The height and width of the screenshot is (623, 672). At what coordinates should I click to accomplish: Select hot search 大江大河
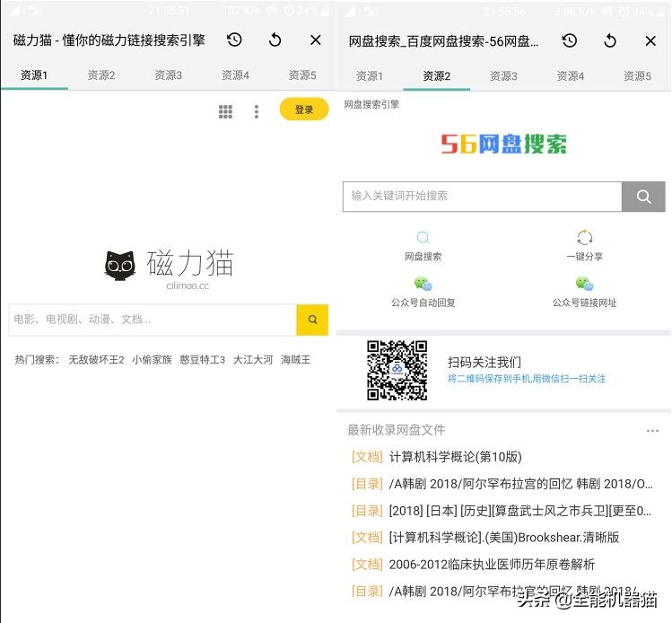[253, 359]
